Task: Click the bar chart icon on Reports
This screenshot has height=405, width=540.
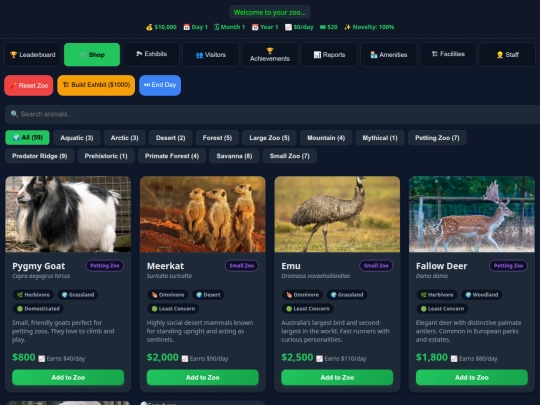Action: [x=317, y=55]
